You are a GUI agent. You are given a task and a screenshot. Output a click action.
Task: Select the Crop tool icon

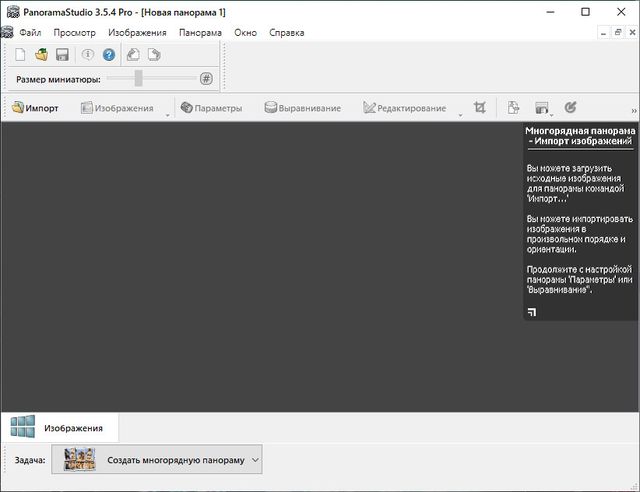pos(480,108)
